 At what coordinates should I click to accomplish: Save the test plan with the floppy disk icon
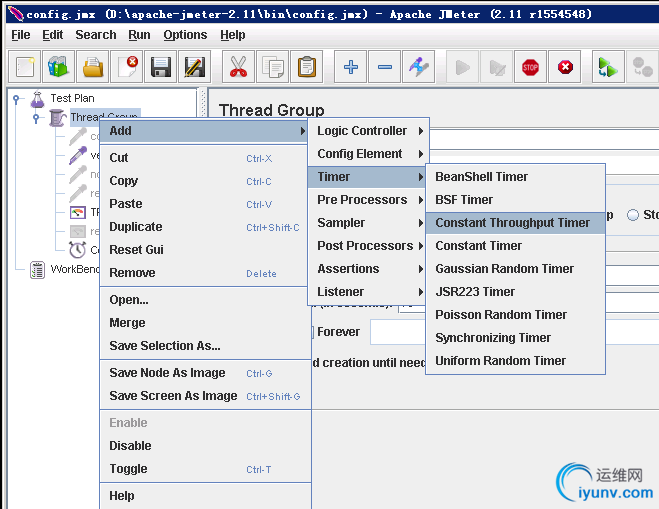[161, 67]
